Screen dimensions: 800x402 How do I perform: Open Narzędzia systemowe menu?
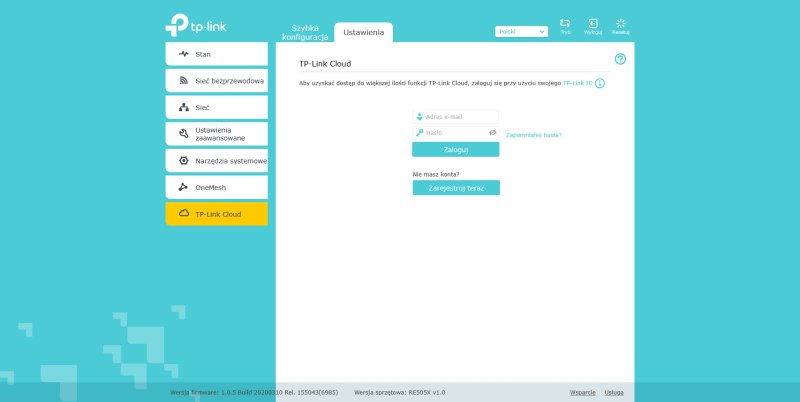tap(216, 161)
